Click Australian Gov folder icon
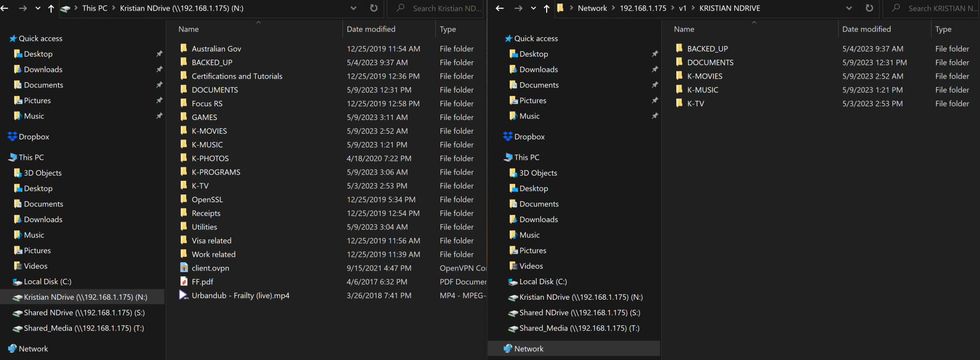Screen dimensions: 980x360 coord(184,48)
